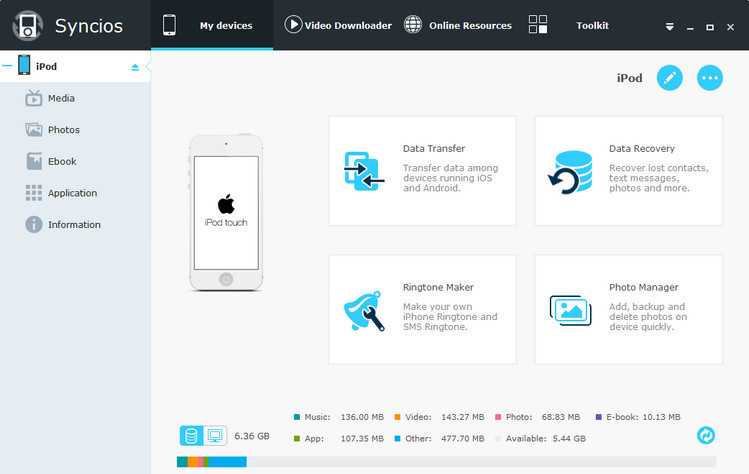Edit the iPod device name with pencil button
This screenshot has width=749, height=474.
coord(670,78)
